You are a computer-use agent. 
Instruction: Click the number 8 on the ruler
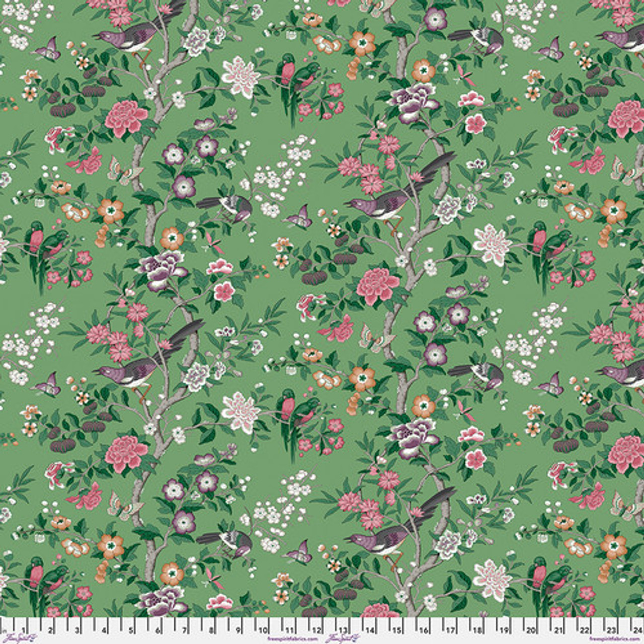click(x=210, y=629)
